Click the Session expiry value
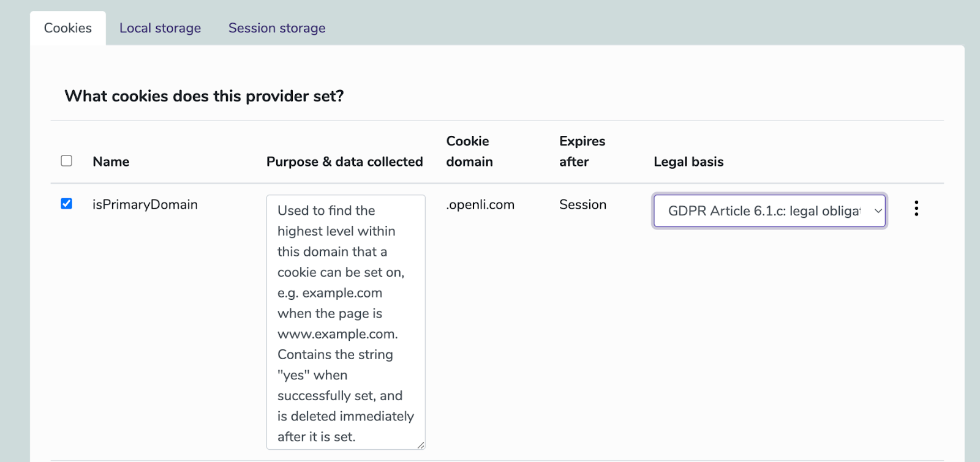980x462 pixels. [582, 204]
